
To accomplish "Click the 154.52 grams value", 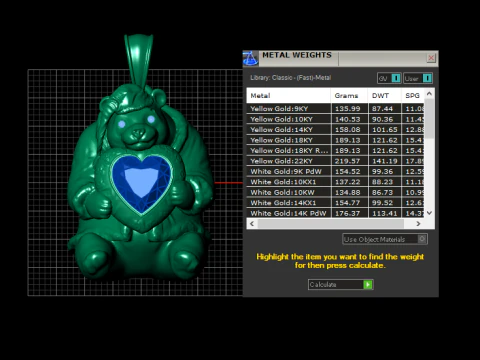I will pos(348,171).
